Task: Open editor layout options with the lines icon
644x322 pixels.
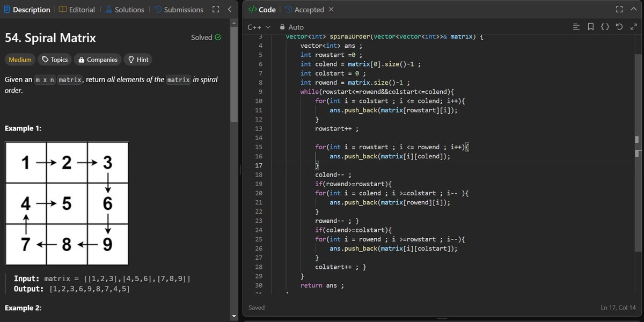Action: pyautogui.click(x=576, y=27)
